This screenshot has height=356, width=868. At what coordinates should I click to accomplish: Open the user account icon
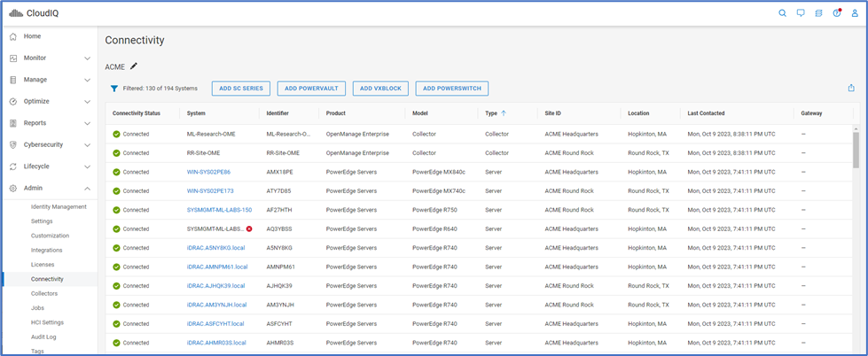pos(855,14)
